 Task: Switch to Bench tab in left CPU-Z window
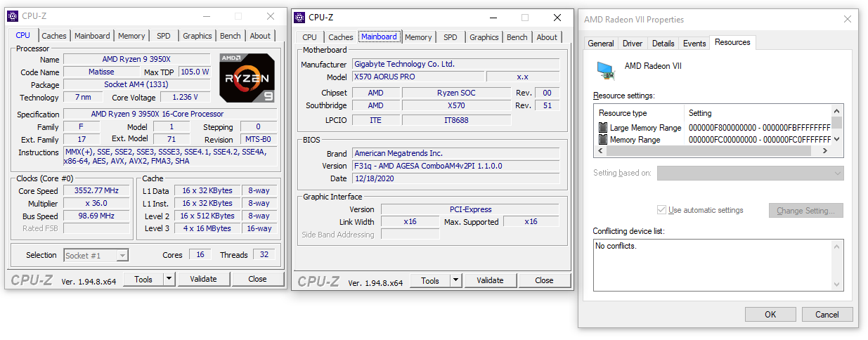[x=231, y=36]
